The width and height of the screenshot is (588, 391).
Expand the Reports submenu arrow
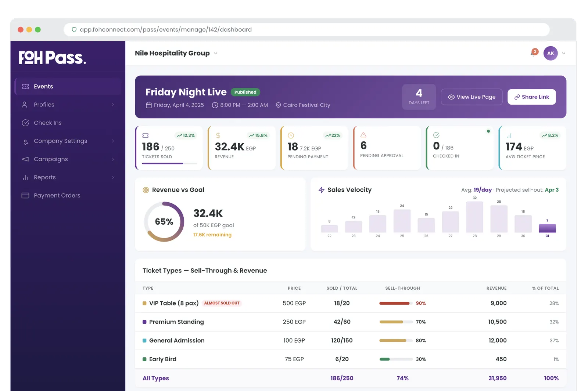[x=113, y=177]
